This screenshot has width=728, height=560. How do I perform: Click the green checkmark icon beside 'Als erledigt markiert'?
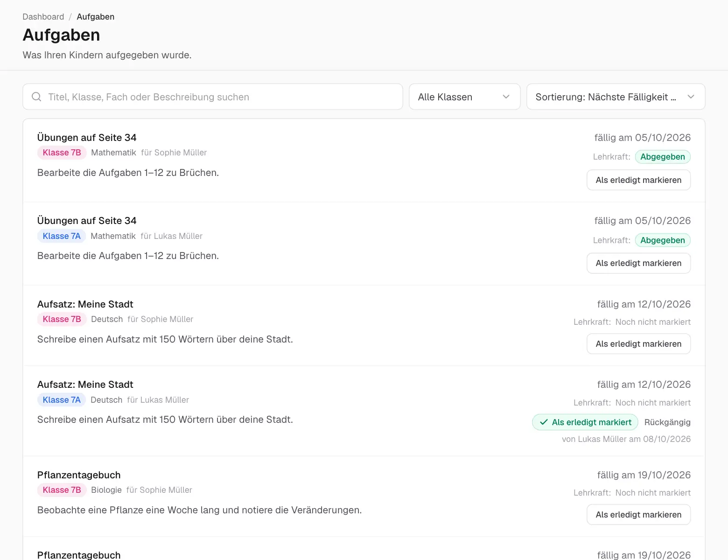click(x=544, y=422)
